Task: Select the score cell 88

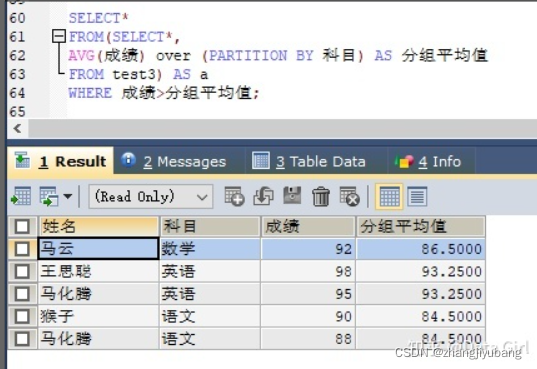Action: (308, 339)
